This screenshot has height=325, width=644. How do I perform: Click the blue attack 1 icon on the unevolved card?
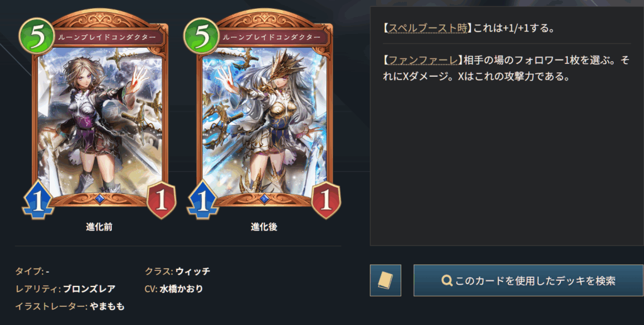coord(38,200)
